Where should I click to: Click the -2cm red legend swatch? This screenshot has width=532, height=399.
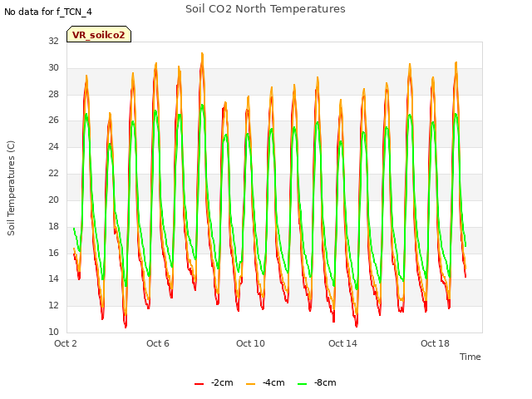coord(199,384)
